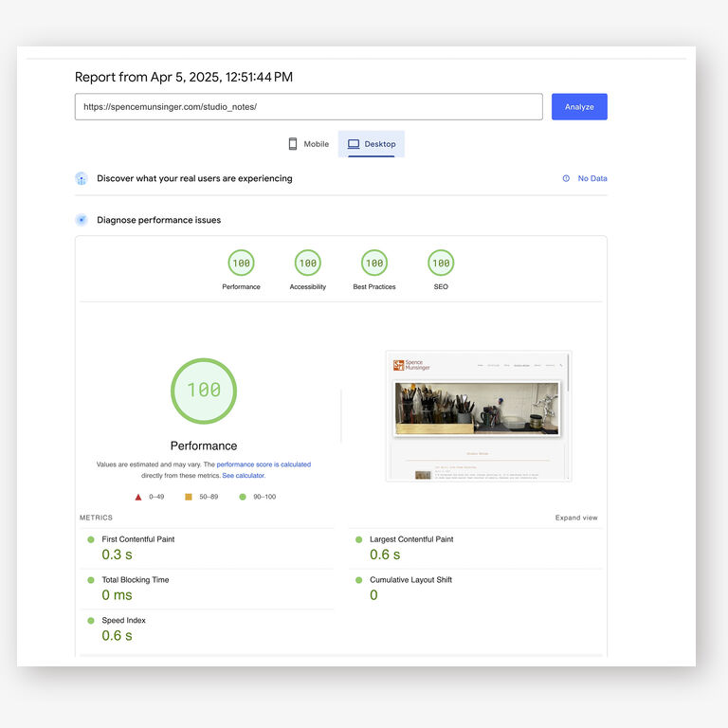Expand the First Contentful Paint metric

138,539
